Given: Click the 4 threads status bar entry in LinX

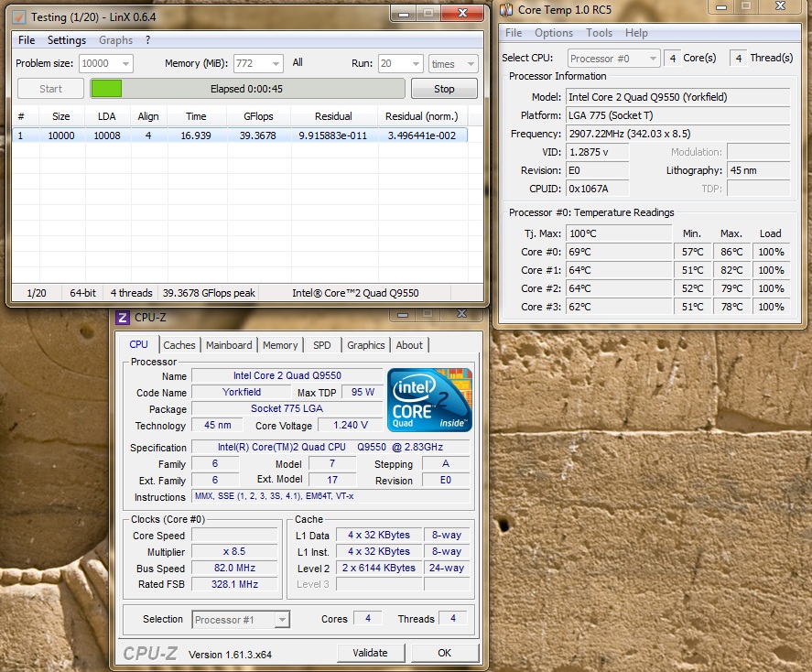Looking at the screenshot, I should pos(131,293).
